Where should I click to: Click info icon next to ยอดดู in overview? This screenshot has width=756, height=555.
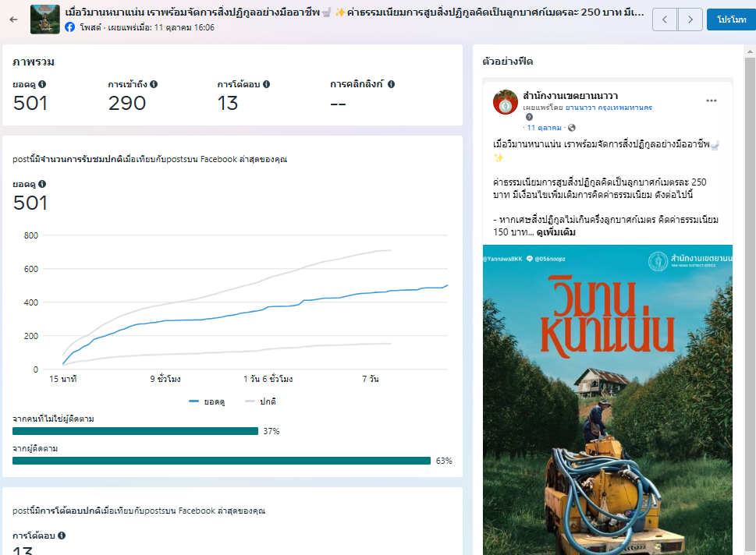(42, 84)
